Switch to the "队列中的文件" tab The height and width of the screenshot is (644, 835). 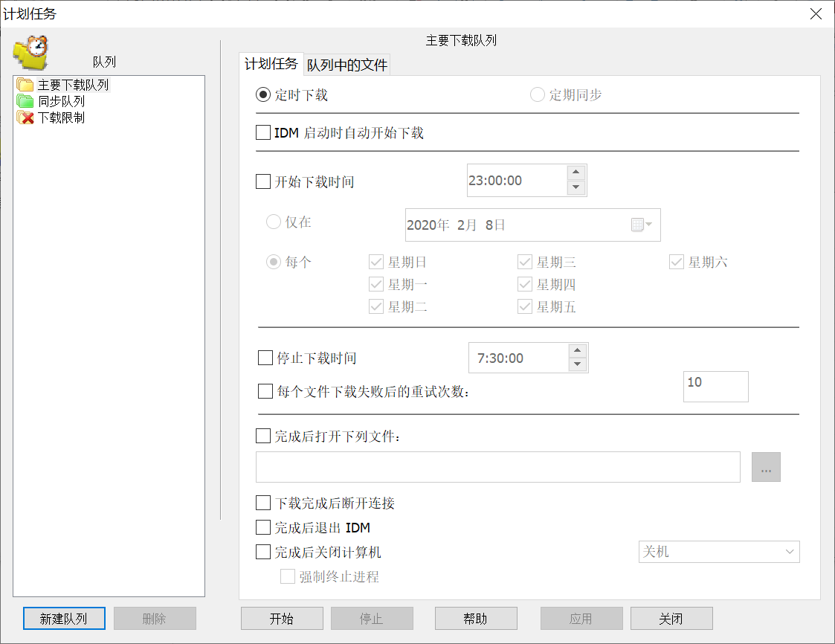tap(347, 65)
